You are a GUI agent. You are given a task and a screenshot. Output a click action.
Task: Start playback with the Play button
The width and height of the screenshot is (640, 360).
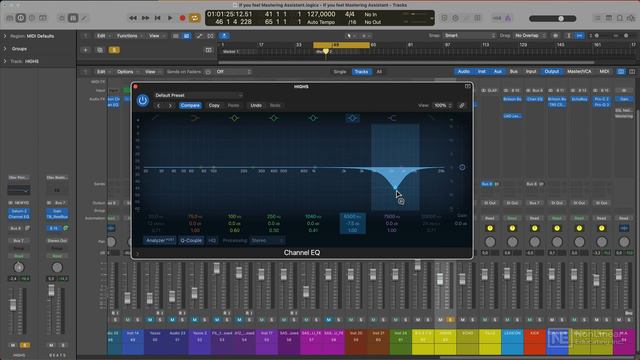(170, 18)
